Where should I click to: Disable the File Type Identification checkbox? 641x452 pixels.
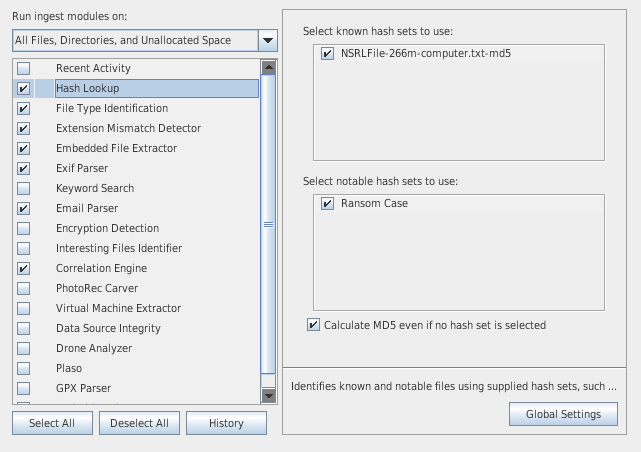(23, 108)
